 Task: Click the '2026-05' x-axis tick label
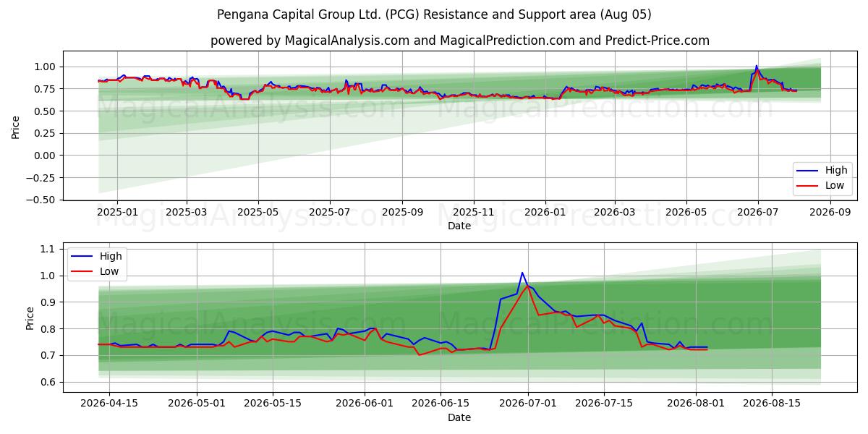click(x=686, y=213)
